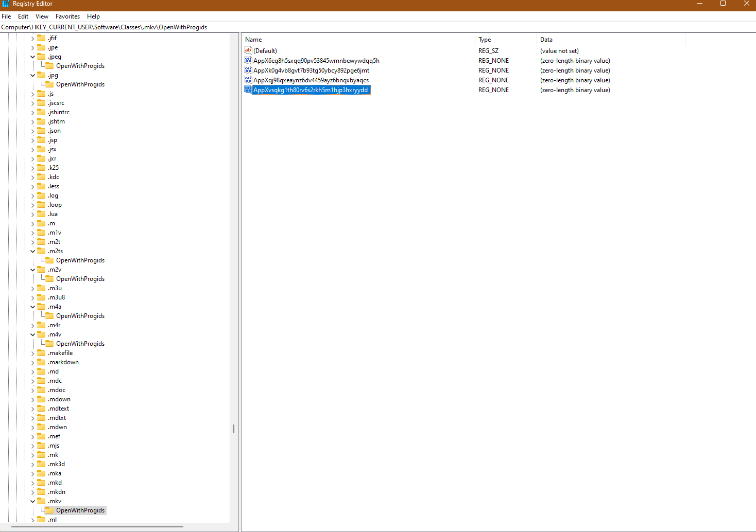Select the .mdtext key label
Viewport: 756px width, 532px height.
tap(59, 409)
